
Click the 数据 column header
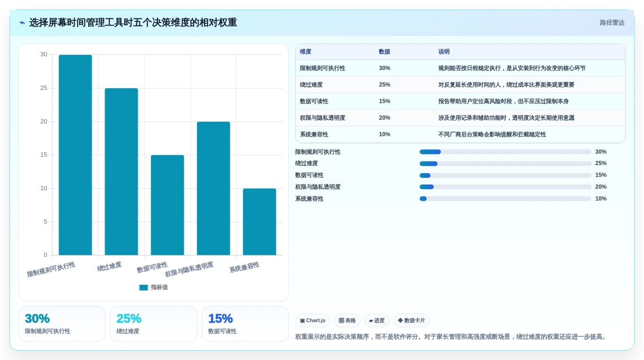coord(385,52)
